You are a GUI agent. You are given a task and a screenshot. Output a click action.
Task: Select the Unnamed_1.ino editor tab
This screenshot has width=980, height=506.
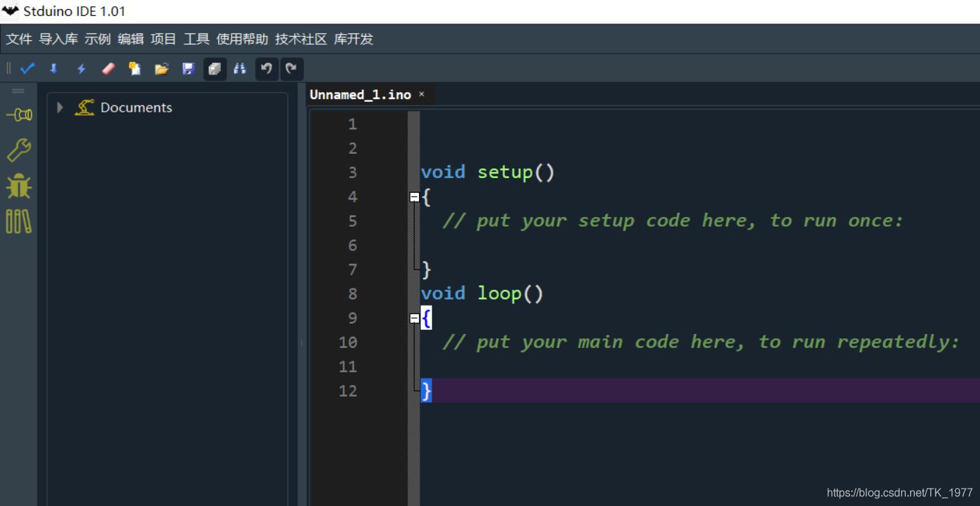click(x=360, y=95)
